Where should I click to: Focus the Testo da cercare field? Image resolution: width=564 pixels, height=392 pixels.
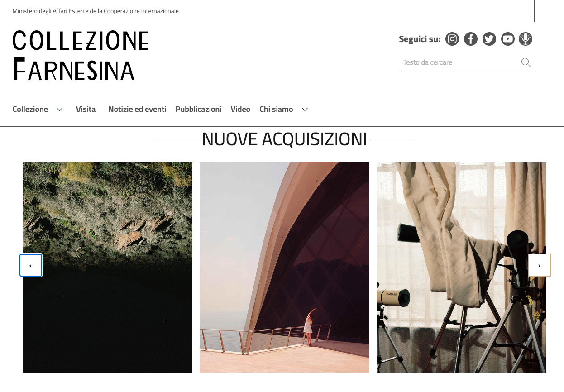point(460,62)
